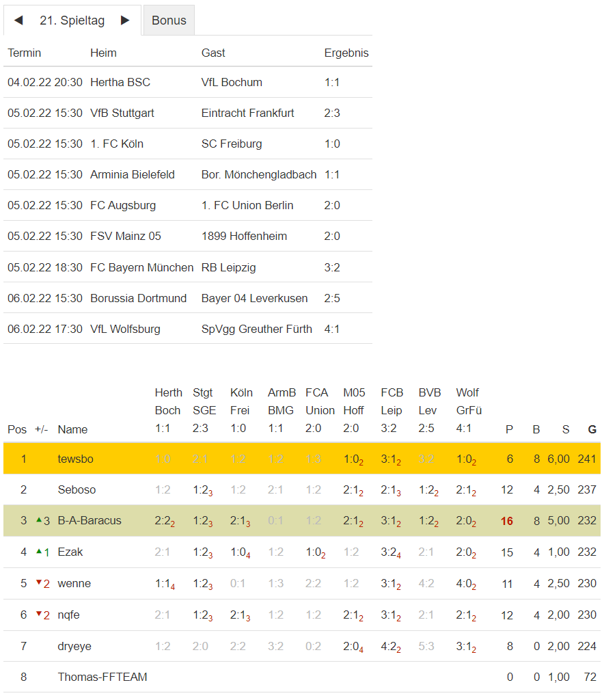
Task: Click the P points column header
Action: click(x=508, y=429)
